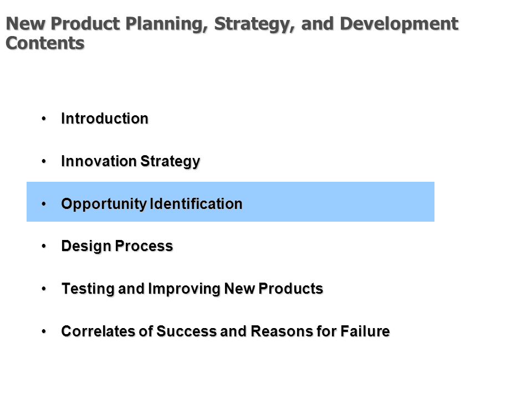
Task: Click the word Products in the fifth bullet
Action: tap(291, 289)
